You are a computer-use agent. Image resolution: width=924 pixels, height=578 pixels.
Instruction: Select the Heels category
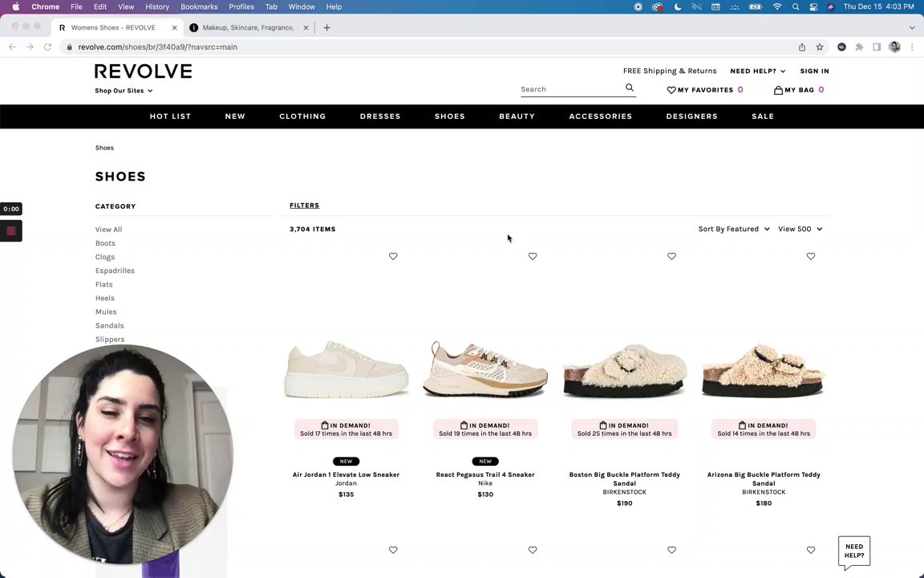tap(105, 298)
